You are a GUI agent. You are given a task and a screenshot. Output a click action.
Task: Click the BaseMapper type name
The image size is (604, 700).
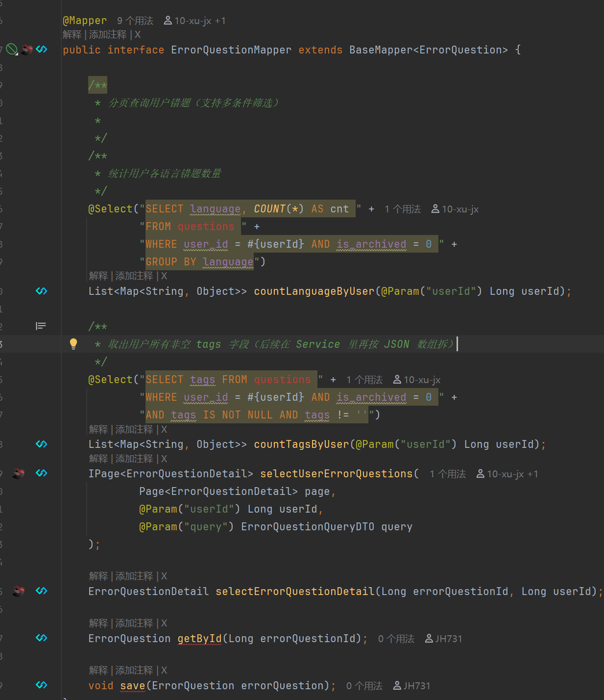click(381, 50)
